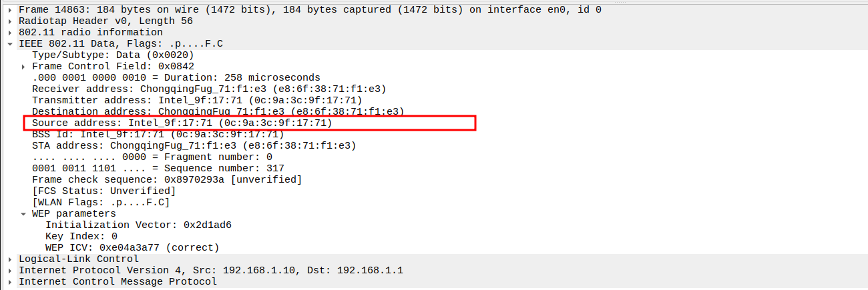
Task: Click the Initialization Vector 0x2d1ad6 line
Action: coord(138,225)
